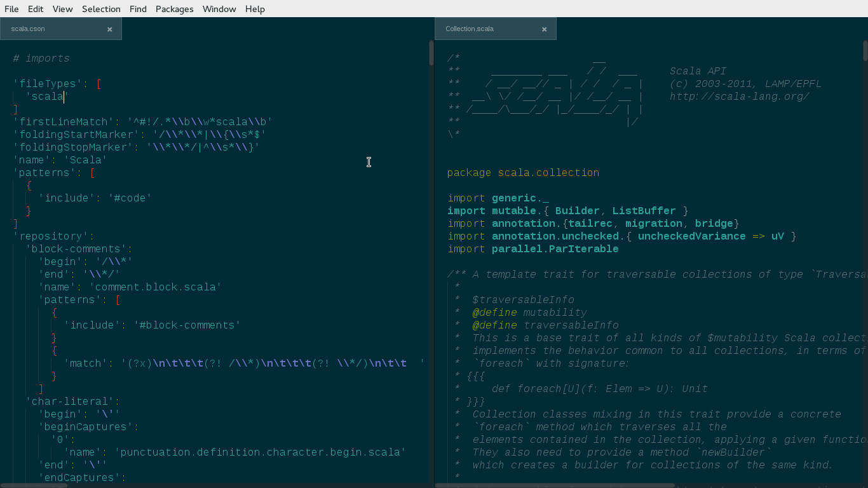Click 'Scala API' header comment text
868x488 pixels.
point(698,71)
